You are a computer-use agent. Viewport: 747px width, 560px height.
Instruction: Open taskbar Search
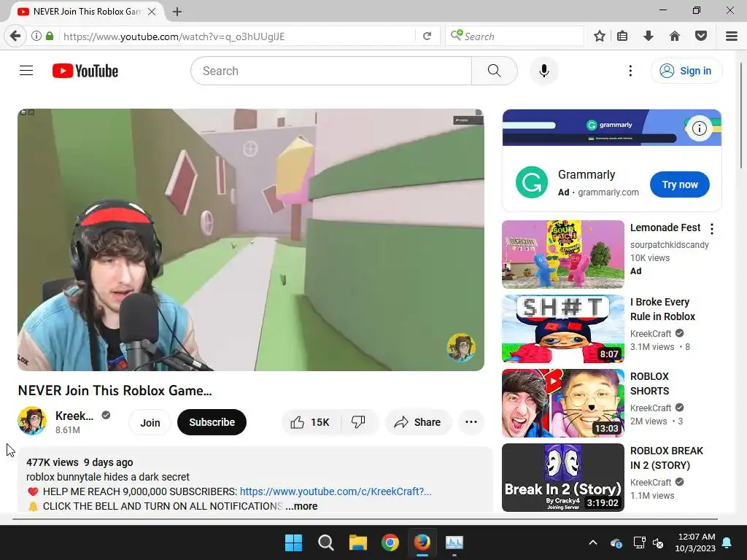326,542
